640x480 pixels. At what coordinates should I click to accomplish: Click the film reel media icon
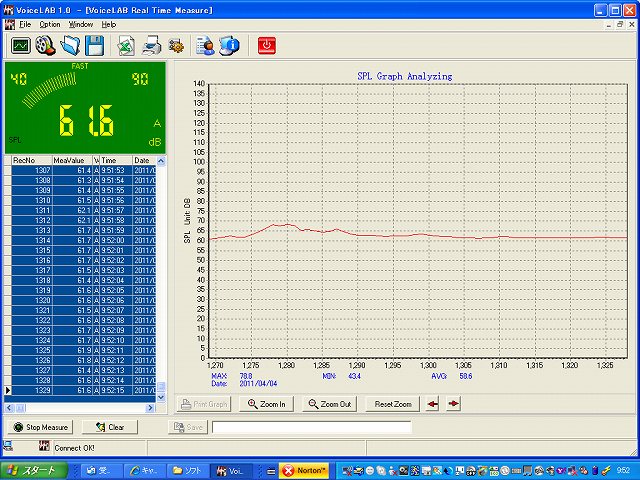coord(45,45)
